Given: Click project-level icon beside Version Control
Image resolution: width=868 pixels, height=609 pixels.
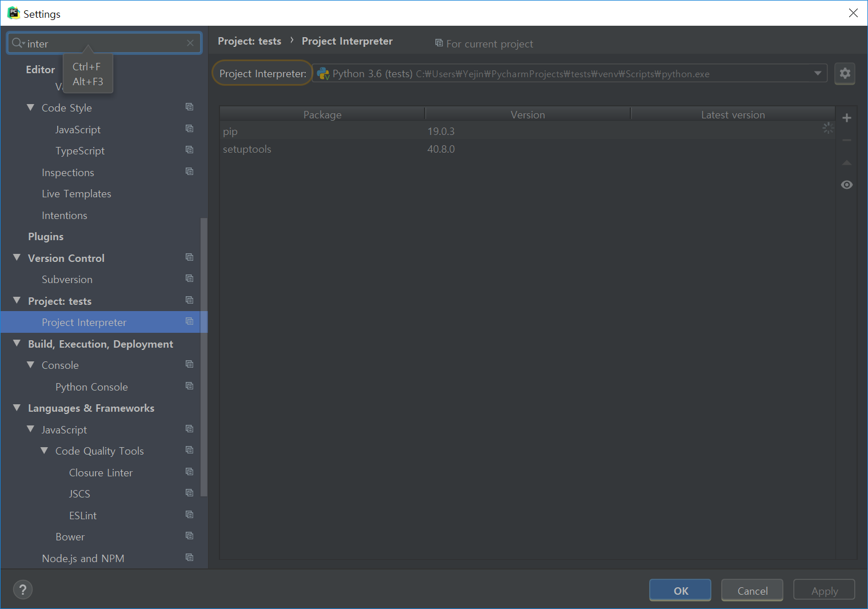Looking at the screenshot, I should [190, 257].
